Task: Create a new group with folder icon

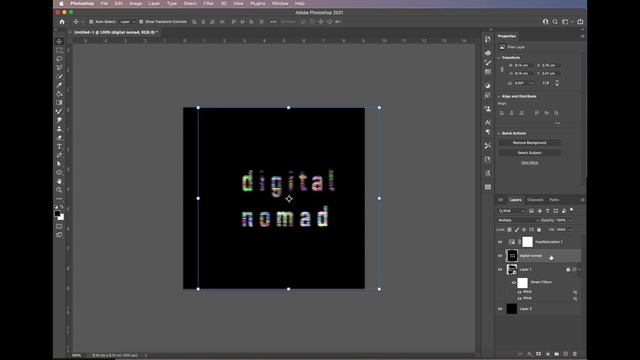Action: [557, 354]
